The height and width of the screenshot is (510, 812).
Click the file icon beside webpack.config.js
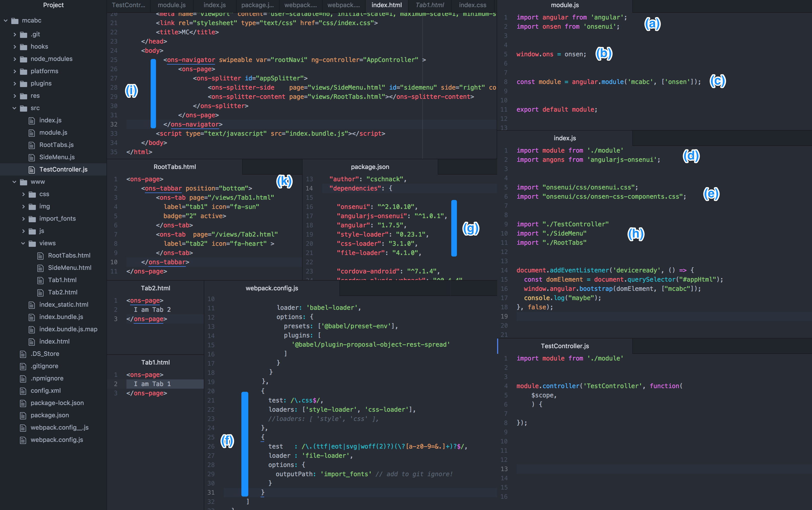point(23,440)
